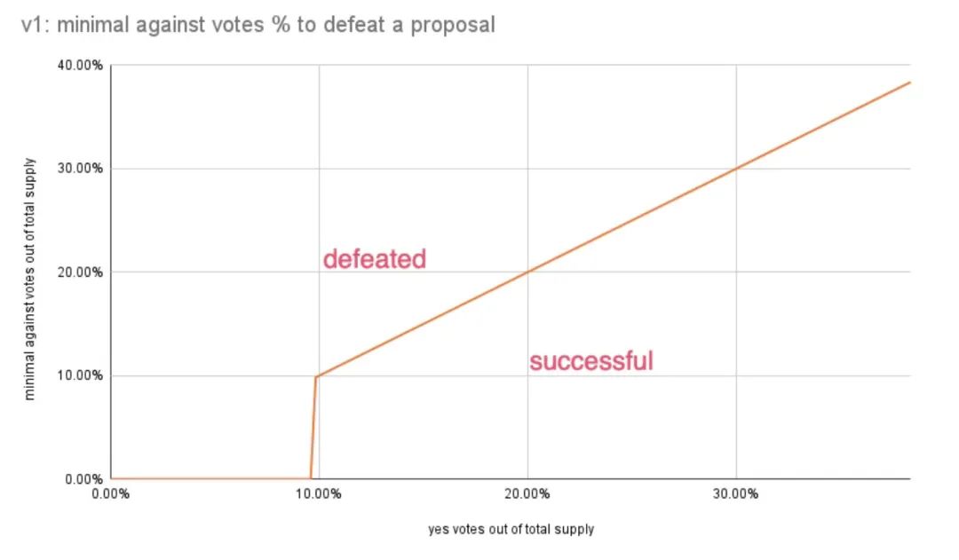
Task: Click orange line at 30% yes votes
Action: (x=736, y=169)
